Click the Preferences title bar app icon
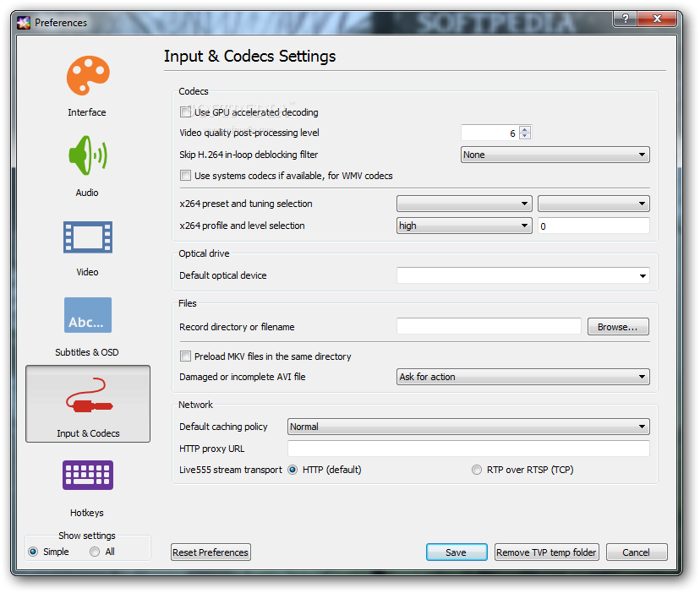 pyautogui.click(x=24, y=22)
